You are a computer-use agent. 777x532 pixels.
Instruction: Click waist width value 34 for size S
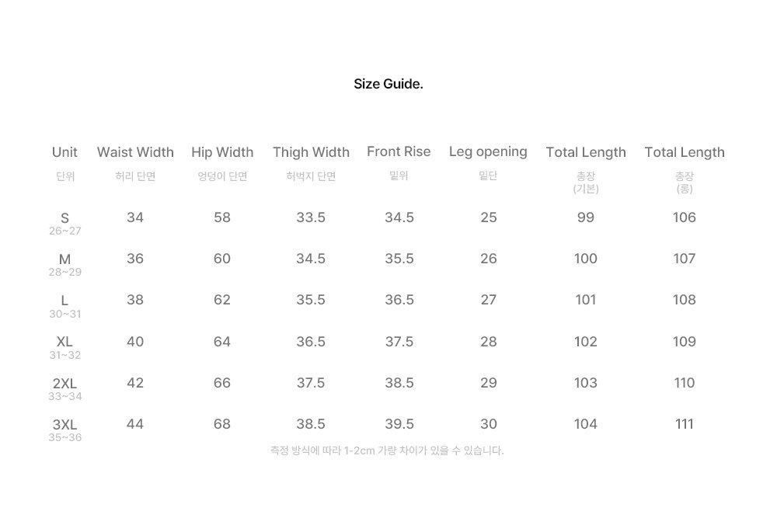134,217
